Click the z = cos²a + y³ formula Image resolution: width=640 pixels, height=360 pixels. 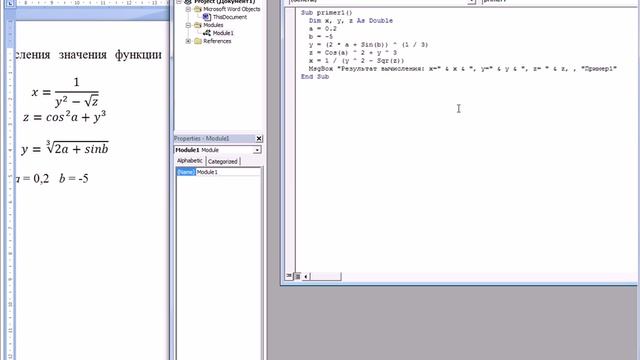click(64, 117)
